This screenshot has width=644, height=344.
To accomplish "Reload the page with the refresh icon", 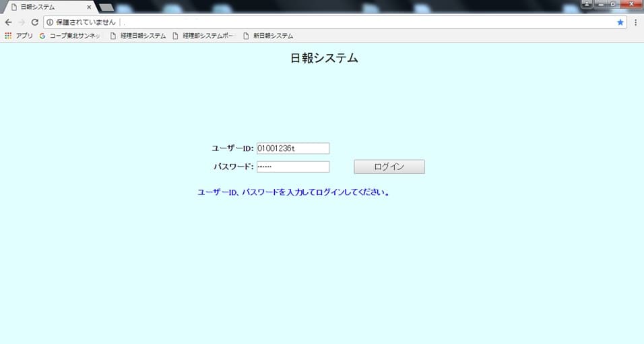I will (x=35, y=22).
